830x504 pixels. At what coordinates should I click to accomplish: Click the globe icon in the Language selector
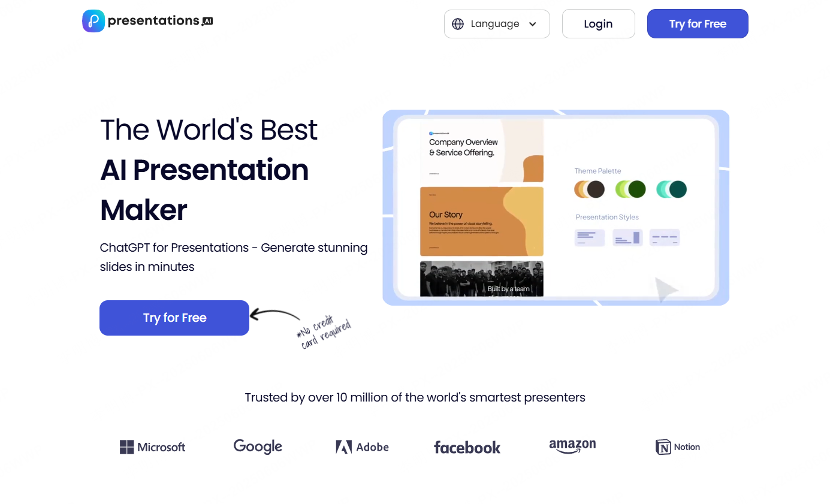(x=458, y=24)
